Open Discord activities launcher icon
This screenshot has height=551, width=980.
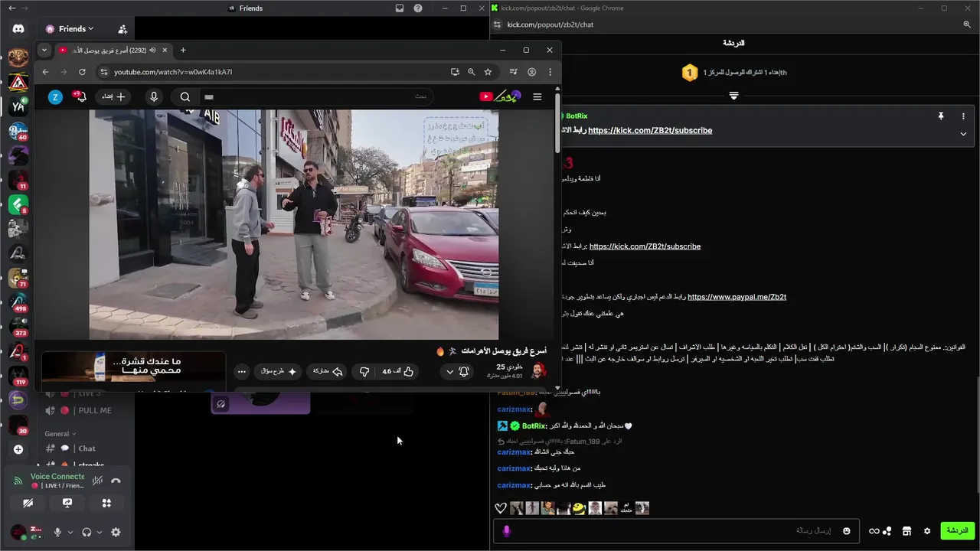click(106, 503)
